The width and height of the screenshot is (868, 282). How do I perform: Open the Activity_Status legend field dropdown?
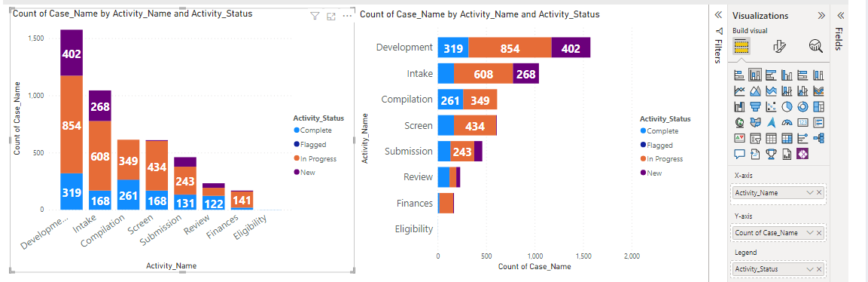tap(811, 269)
